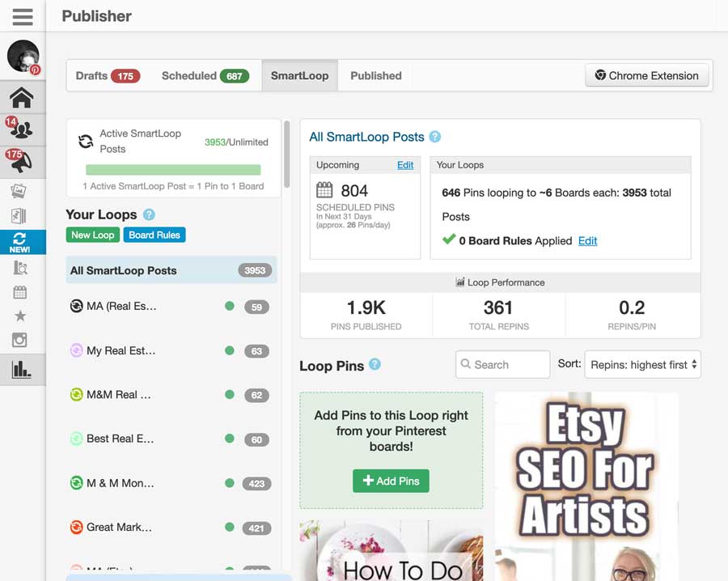Screen dimensions: 728x581
Task: Open the bar chart analytics icon
Action: pyautogui.click(x=21, y=370)
